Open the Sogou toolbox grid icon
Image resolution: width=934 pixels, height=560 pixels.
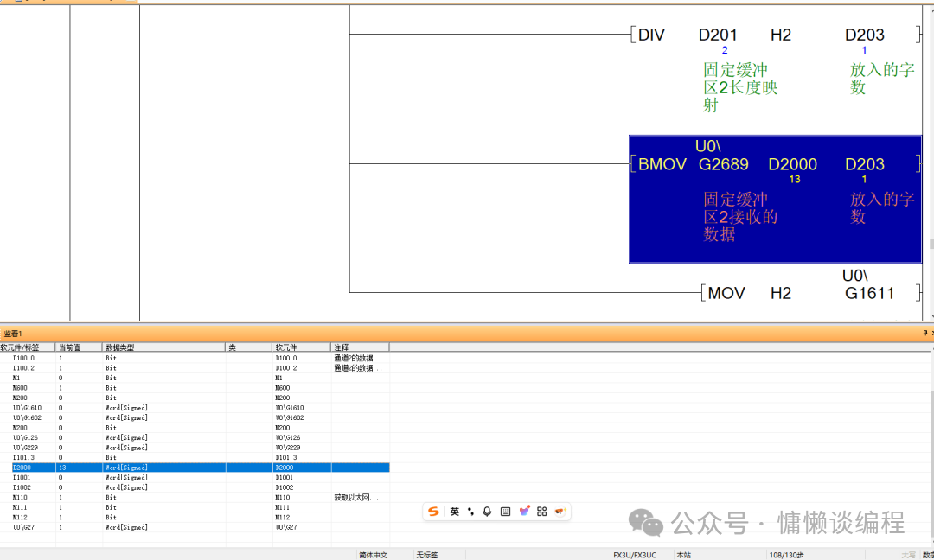(x=541, y=512)
